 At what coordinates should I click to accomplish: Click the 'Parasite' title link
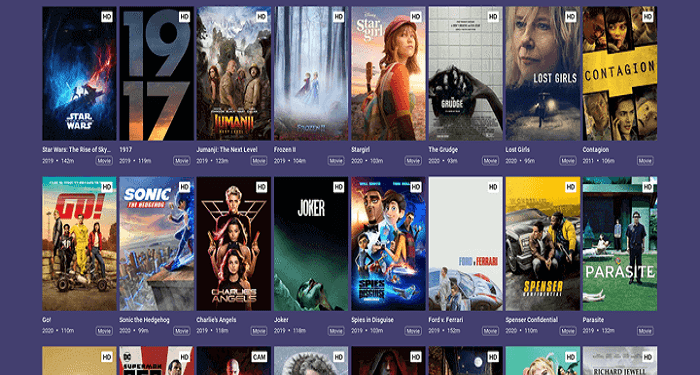[x=593, y=320]
